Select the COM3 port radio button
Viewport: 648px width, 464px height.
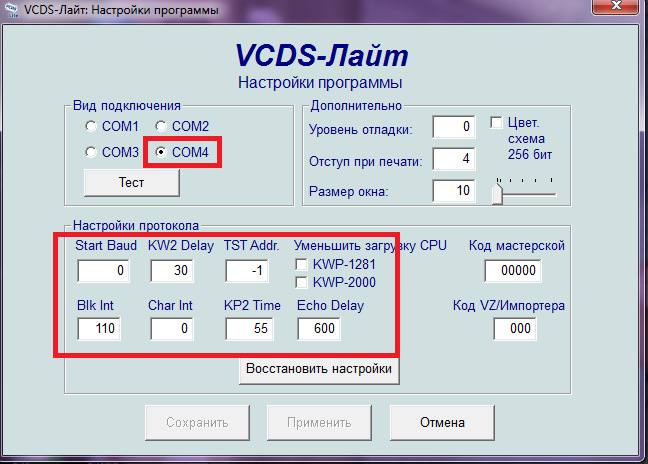coord(91,152)
